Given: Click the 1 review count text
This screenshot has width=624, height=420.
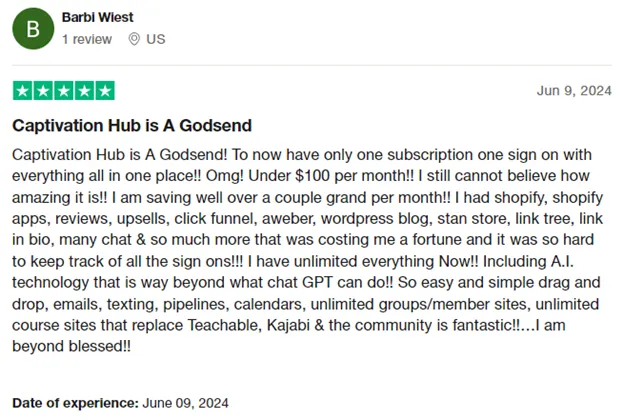Looking at the screenshot, I should [87, 39].
